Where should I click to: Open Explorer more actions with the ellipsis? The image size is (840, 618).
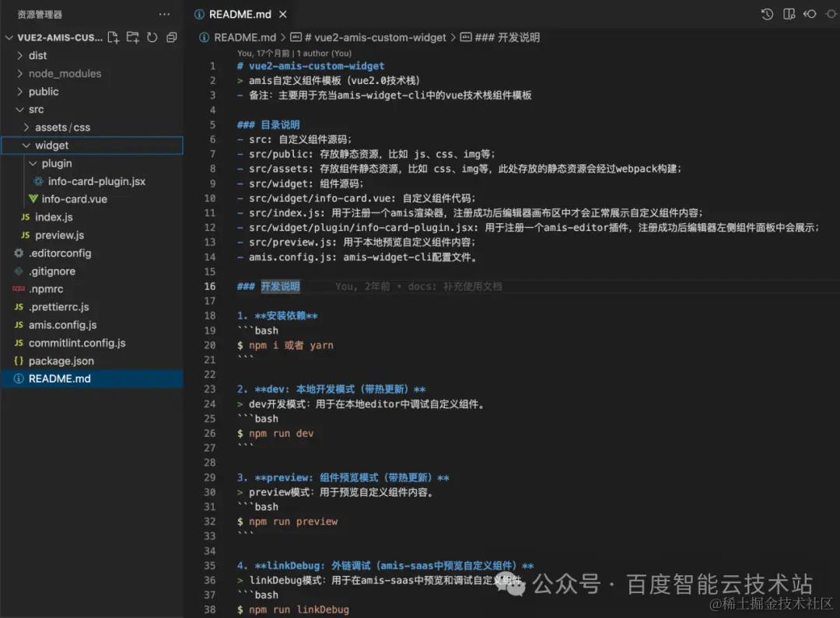164,13
